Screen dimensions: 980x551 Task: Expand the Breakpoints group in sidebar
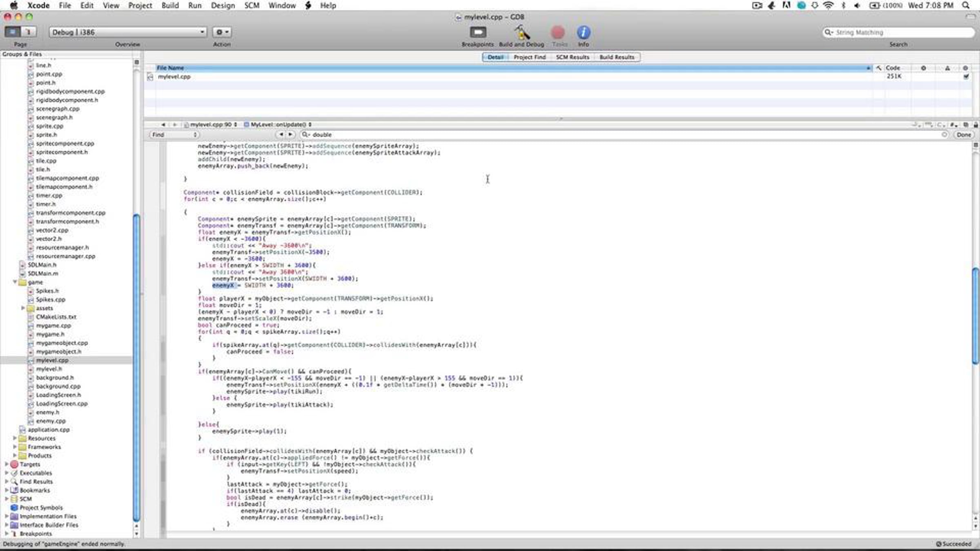coord(7,533)
